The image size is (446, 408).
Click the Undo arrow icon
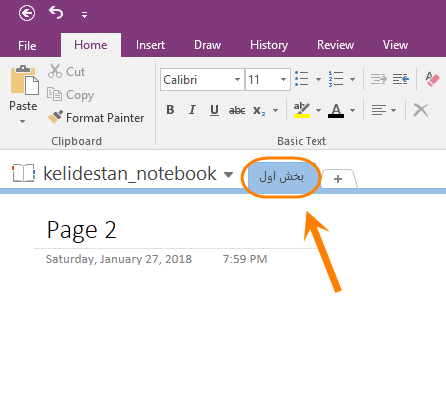(56, 13)
